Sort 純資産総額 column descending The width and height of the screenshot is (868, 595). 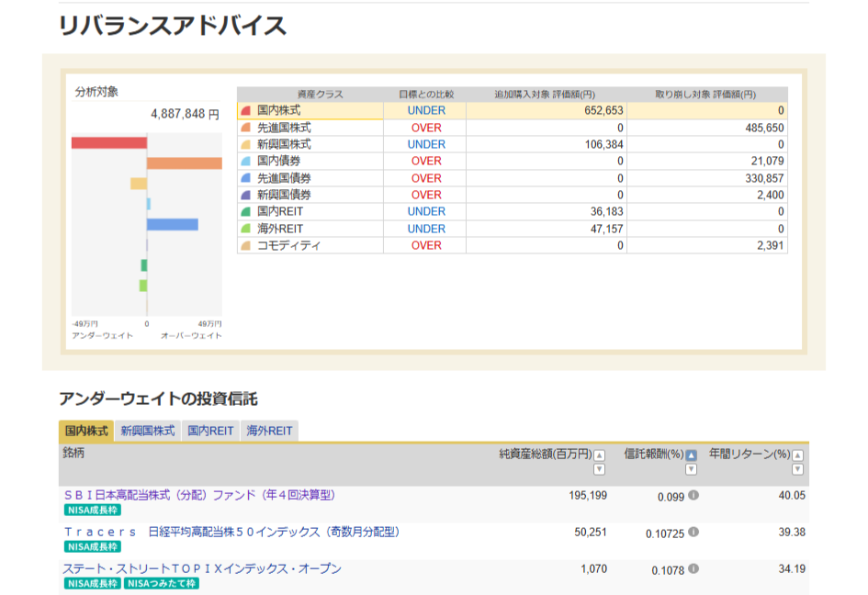599,470
